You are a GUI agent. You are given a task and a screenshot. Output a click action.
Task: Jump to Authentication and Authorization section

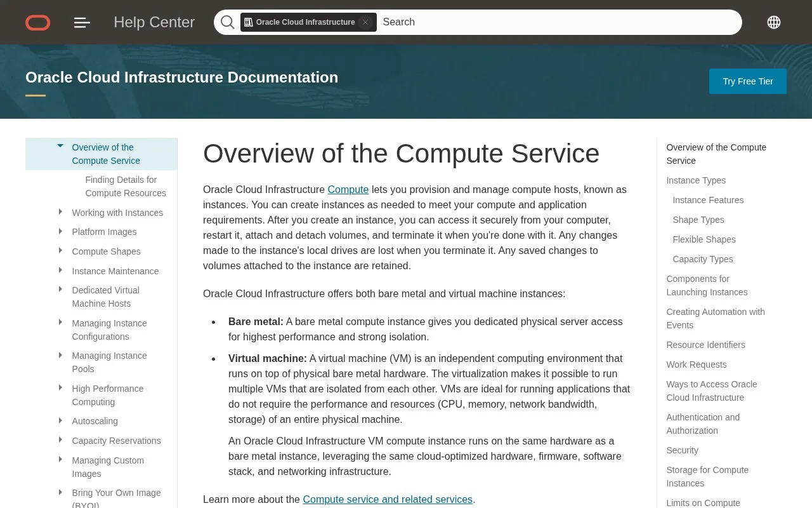[x=703, y=424]
